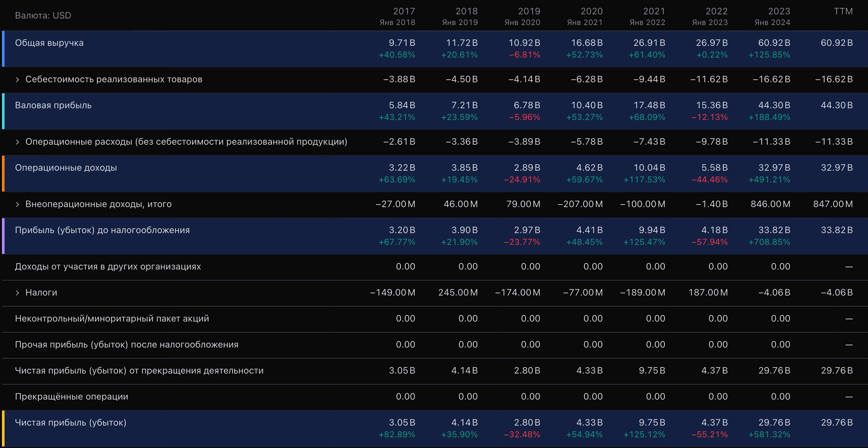The height and width of the screenshot is (448, 868).
Task: Click Прибыль (убыток) до налогообложения label
Action: click(x=103, y=230)
